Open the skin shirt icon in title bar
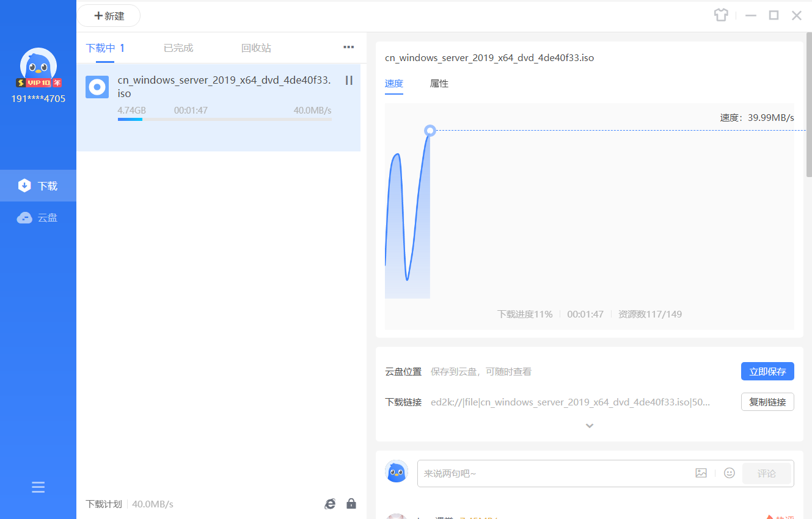Screen dimensions: 812x519 click(x=721, y=15)
